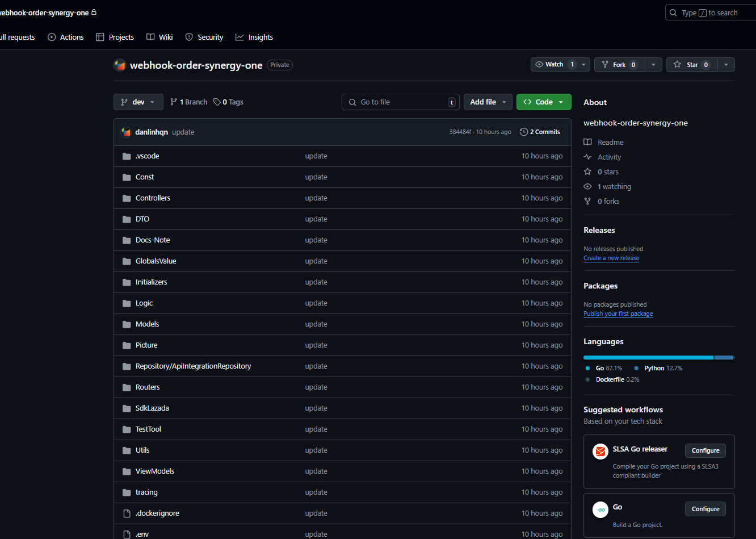Configure the Go build workflow
The height and width of the screenshot is (539, 756).
tap(705, 509)
